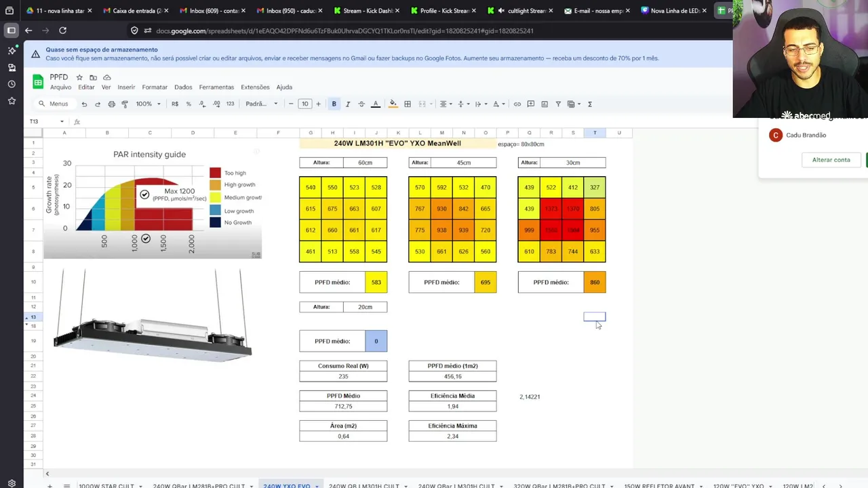Image resolution: width=868 pixels, height=488 pixels.
Task: Decrease decimal places
Action: pos(202,104)
